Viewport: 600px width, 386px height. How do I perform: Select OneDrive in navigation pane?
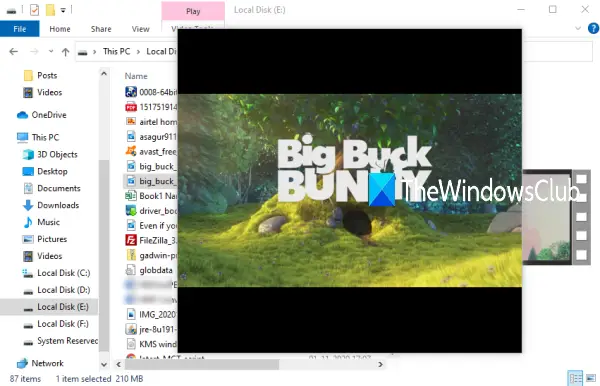49,115
